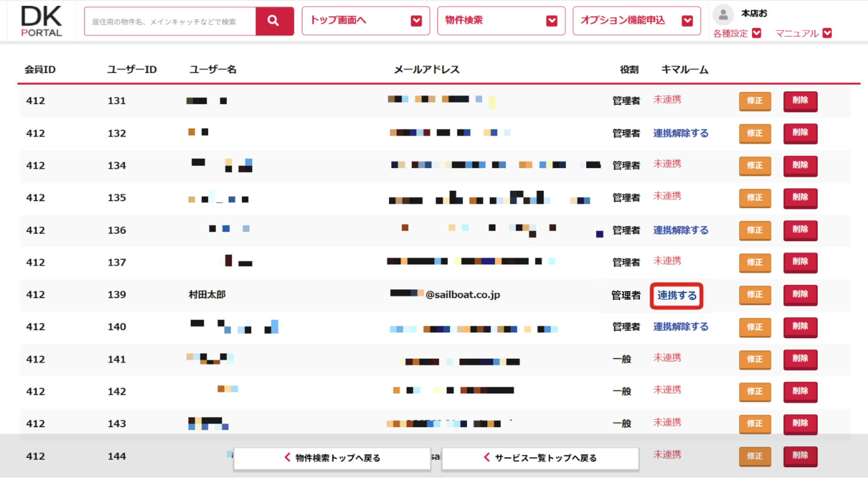
Task: Click the red magnifier search icon
Action: click(x=274, y=21)
